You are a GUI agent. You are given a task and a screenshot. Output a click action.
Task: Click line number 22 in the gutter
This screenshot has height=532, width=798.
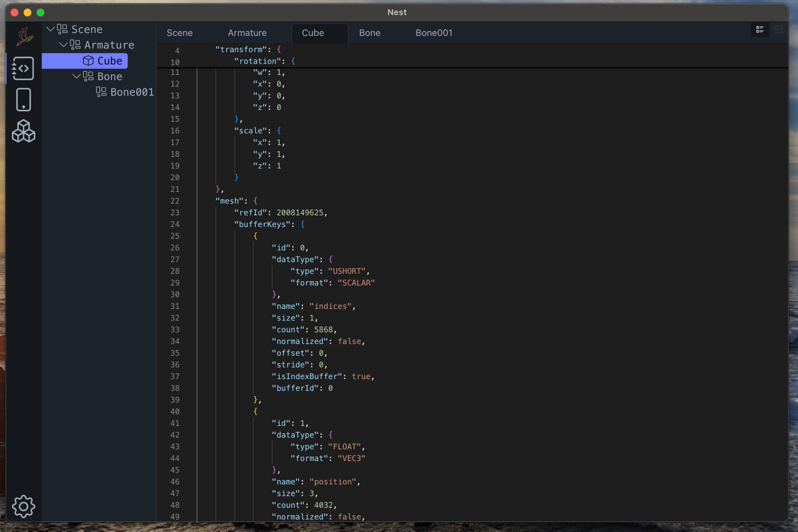pyautogui.click(x=174, y=201)
